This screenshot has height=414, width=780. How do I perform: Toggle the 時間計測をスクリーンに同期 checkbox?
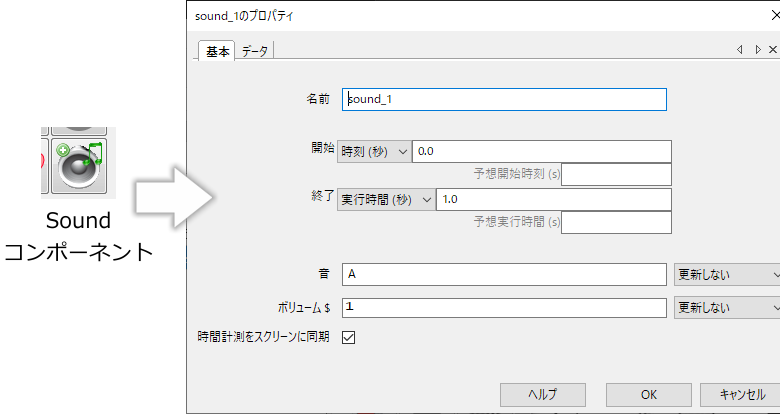coord(349,337)
